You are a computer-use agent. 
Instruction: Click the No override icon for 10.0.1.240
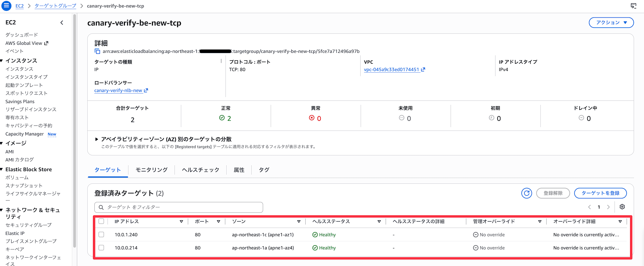(x=476, y=235)
